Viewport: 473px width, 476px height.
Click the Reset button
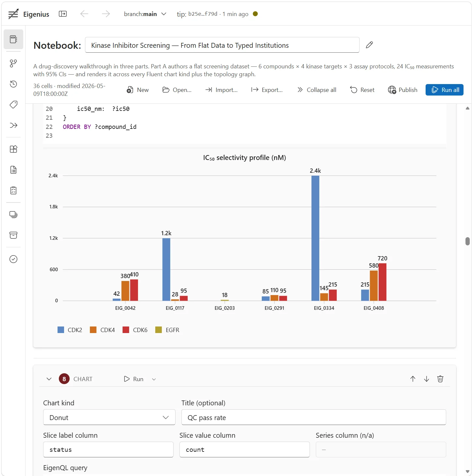point(363,90)
